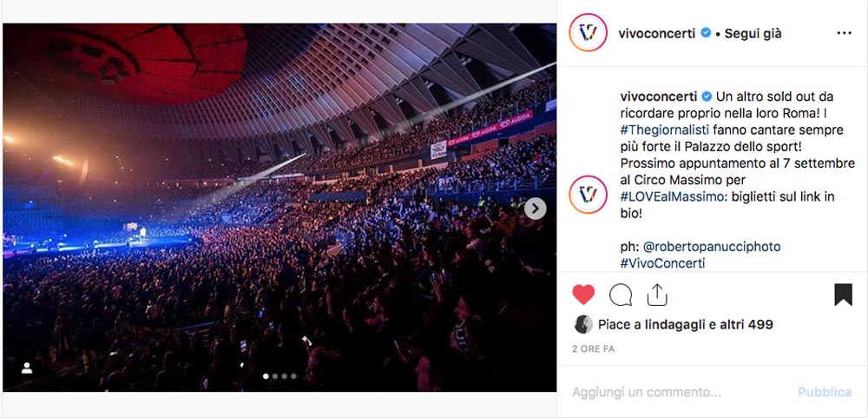Open the comment bubble icon
The image size is (868, 418).
(x=620, y=295)
